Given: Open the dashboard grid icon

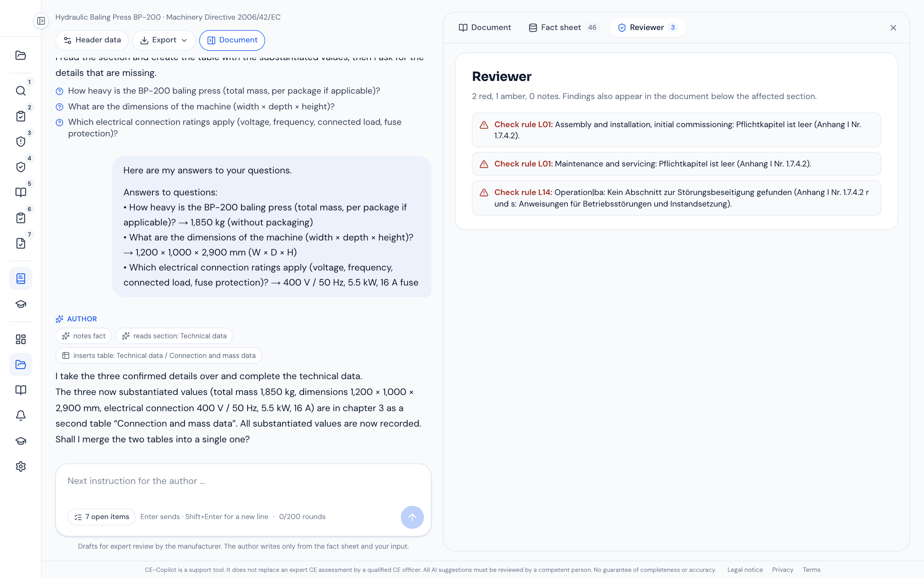Looking at the screenshot, I should click(21, 339).
